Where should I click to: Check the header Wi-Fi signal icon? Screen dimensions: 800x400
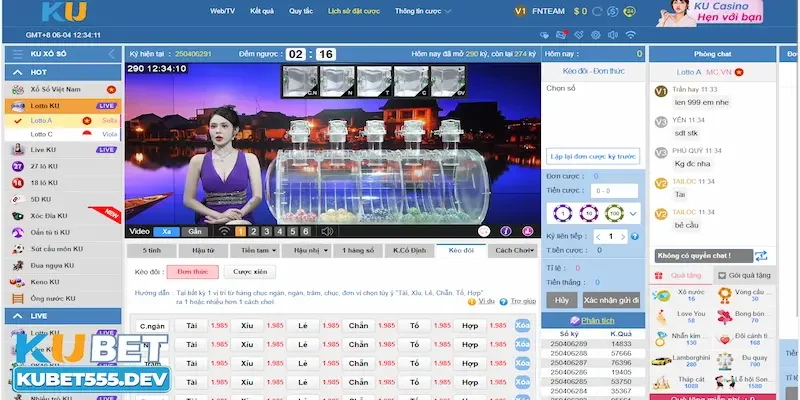[631, 35]
